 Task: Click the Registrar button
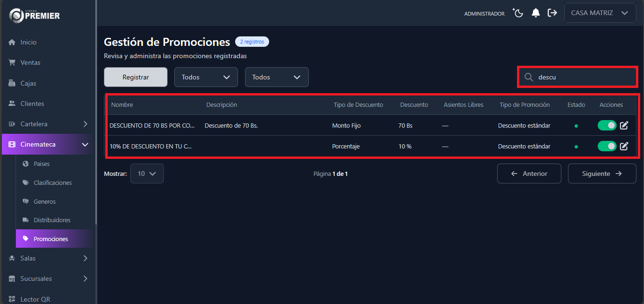click(x=136, y=77)
